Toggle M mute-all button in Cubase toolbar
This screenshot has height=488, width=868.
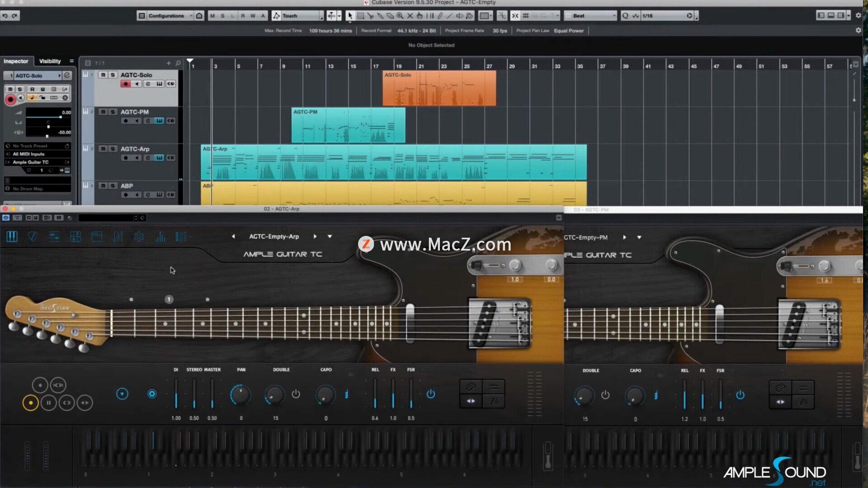click(x=212, y=16)
